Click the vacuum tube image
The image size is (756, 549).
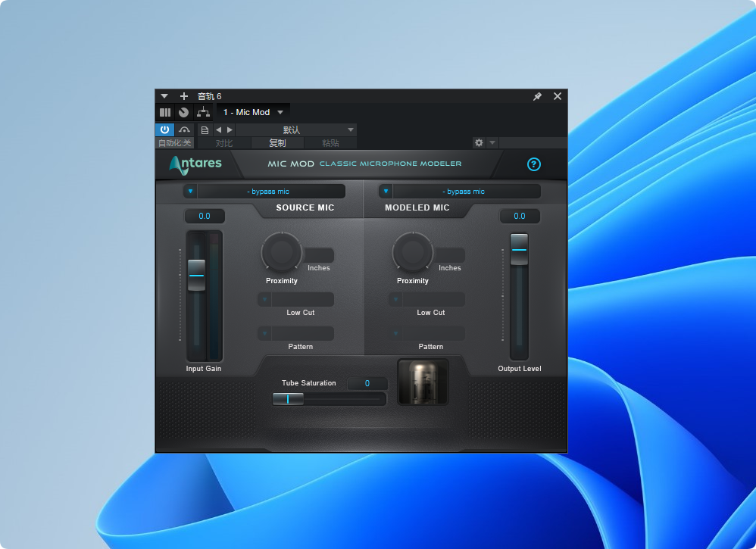[423, 382]
